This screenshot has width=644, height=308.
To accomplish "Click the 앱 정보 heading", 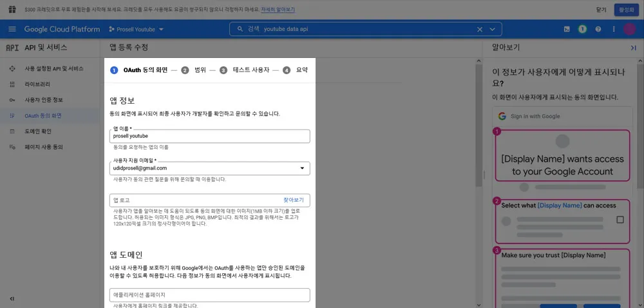I will pyautogui.click(x=122, y=101).
